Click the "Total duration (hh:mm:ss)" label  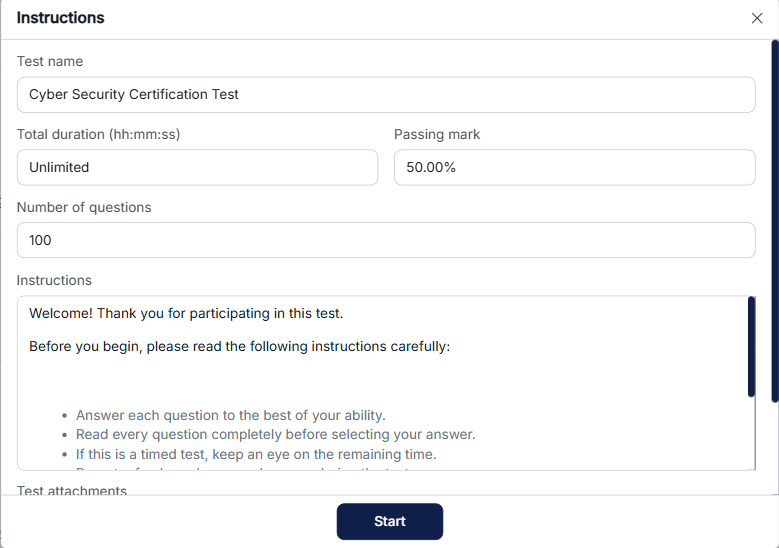pos(98,134)
